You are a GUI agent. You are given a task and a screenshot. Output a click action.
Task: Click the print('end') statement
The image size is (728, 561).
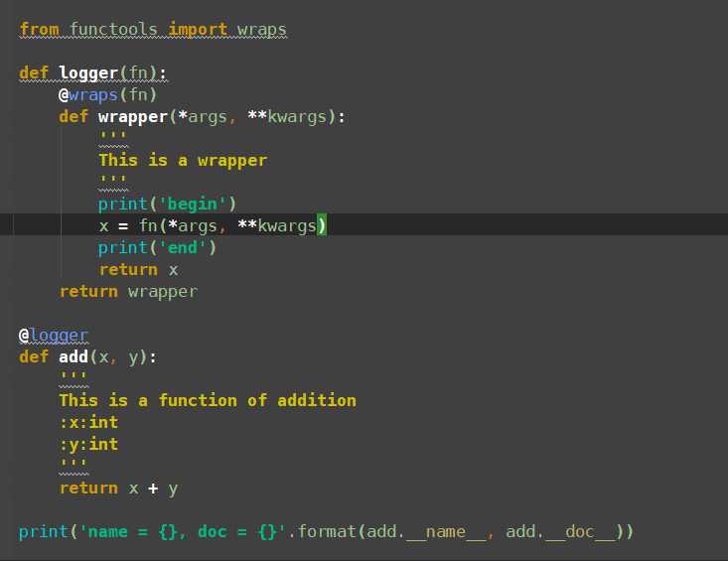click(157, 247)
